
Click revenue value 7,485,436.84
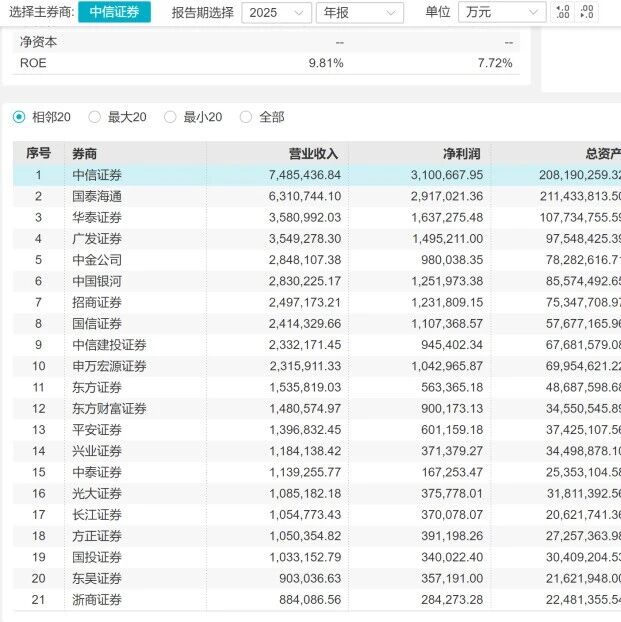[305, 175]
